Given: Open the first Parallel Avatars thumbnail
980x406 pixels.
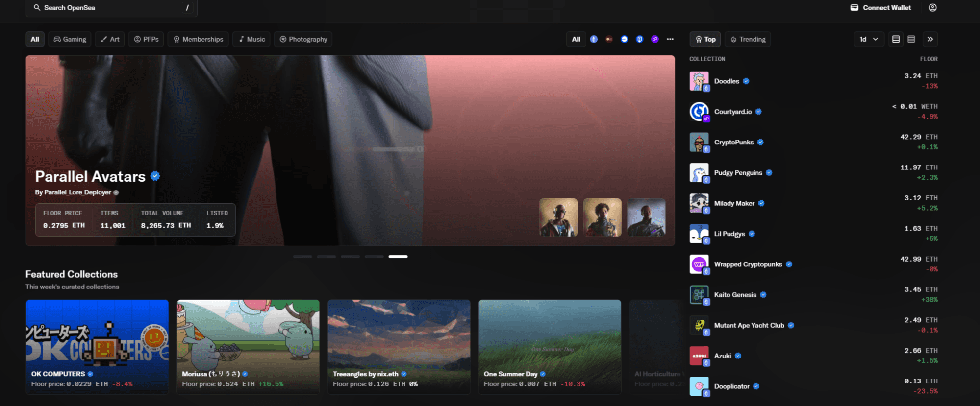Looking at the screenshot, I should (x=558, y=217).
